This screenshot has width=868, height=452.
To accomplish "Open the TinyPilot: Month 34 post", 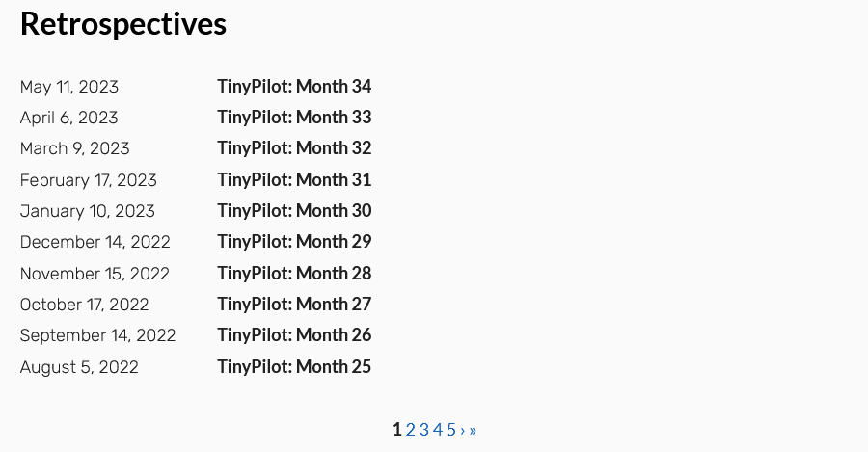I will pyautogui.click(x=294, y=87).
